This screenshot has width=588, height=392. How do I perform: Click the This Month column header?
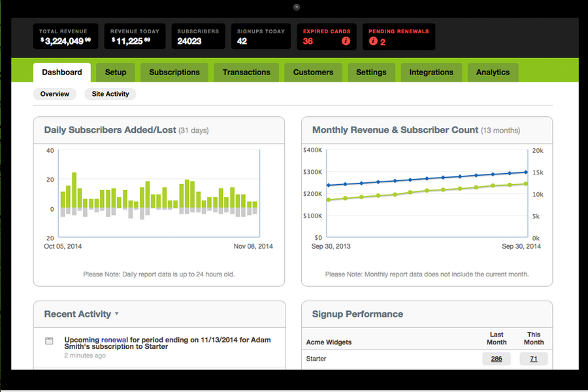[x=534, y=338]
